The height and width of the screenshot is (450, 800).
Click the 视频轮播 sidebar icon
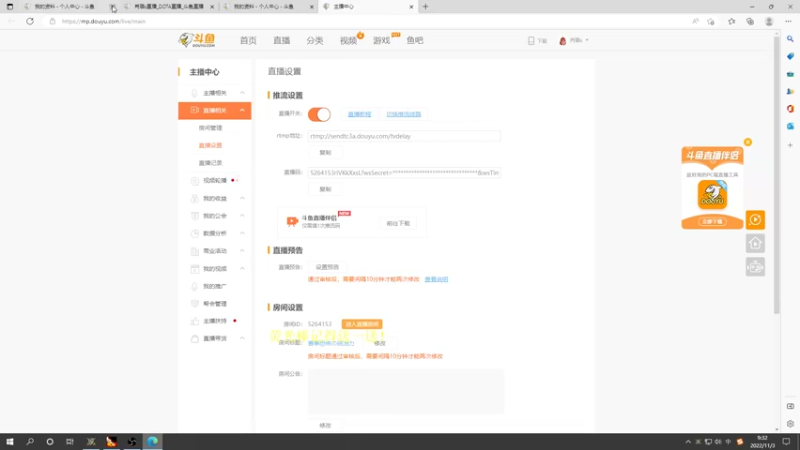[194, 181]
